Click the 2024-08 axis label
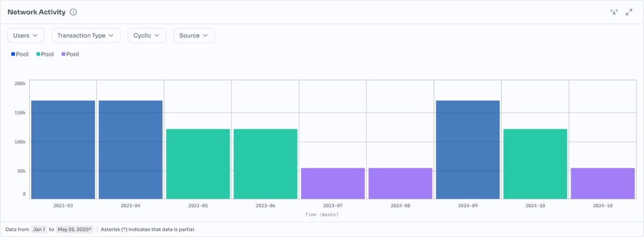This screenshot has height=237, width=644. 400,206
